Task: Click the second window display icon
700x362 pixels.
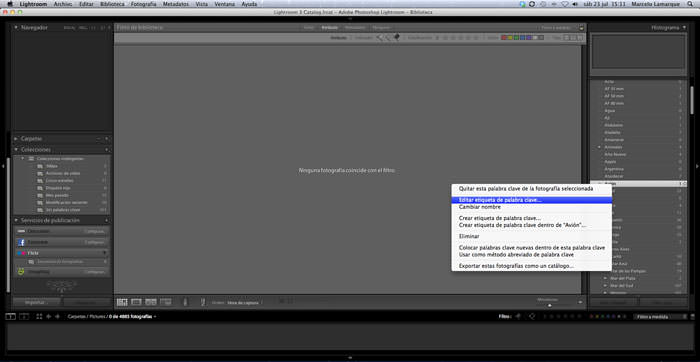Action: pyautogui.click(x=24, y=316)
